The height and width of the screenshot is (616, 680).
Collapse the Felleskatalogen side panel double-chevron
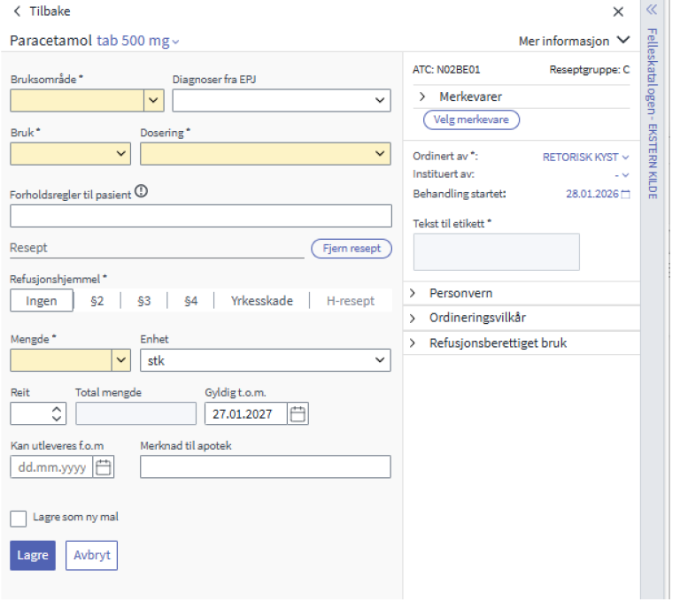[x=652, y=11]
